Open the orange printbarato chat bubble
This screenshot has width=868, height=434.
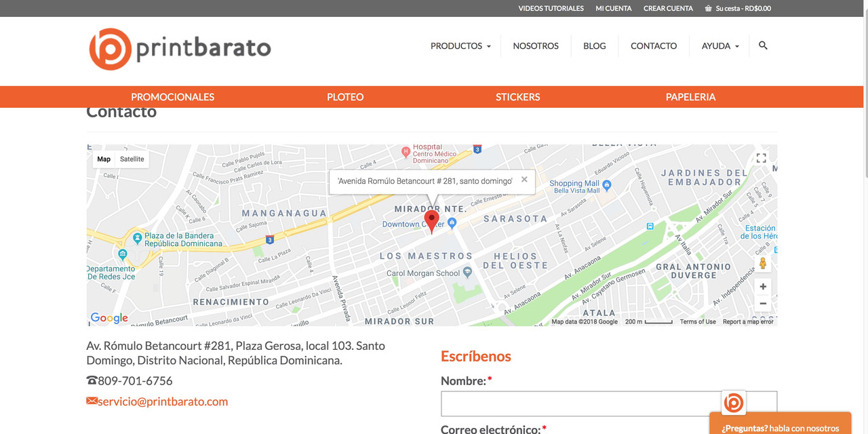[x=734, y=403]
